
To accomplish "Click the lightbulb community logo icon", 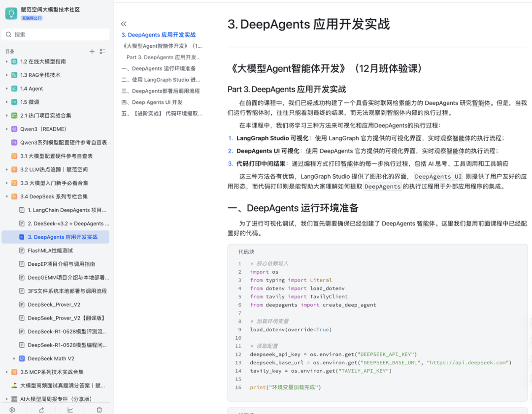I will 11,14.
